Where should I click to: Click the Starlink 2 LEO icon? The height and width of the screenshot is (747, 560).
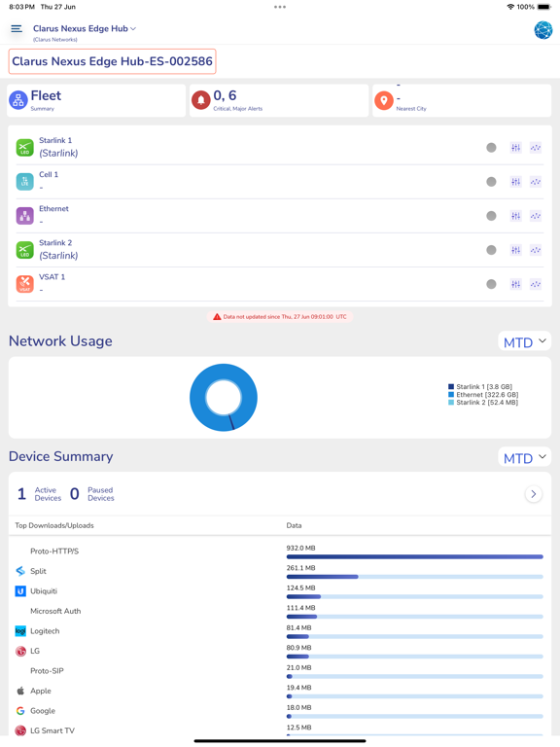point(24,250)
